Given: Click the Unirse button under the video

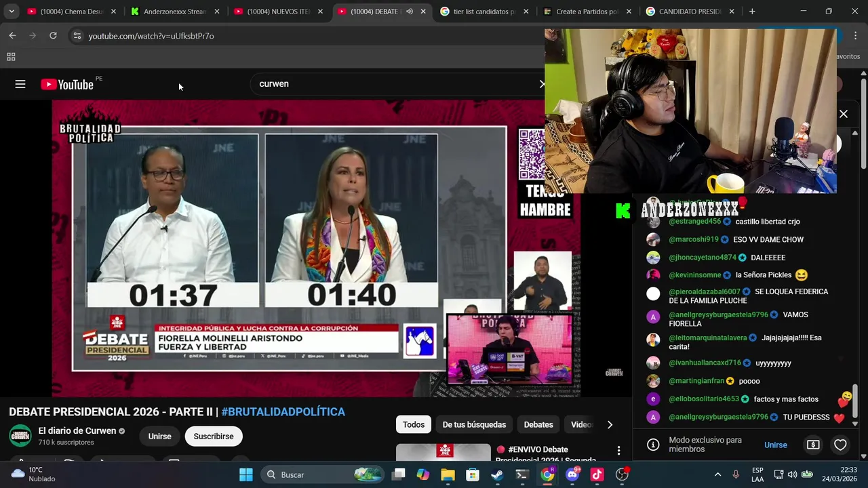Looking at the screenshot, I should [x=160, y=436].
